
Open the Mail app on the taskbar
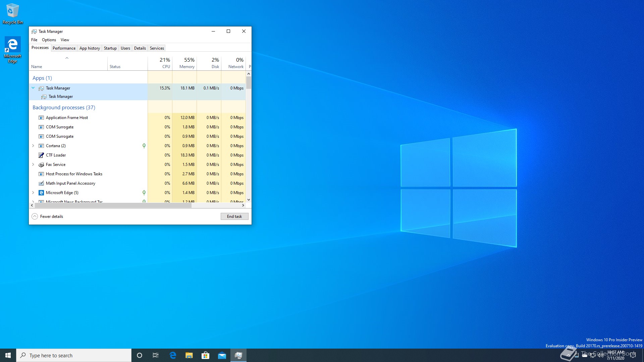(x=222, y=355)
